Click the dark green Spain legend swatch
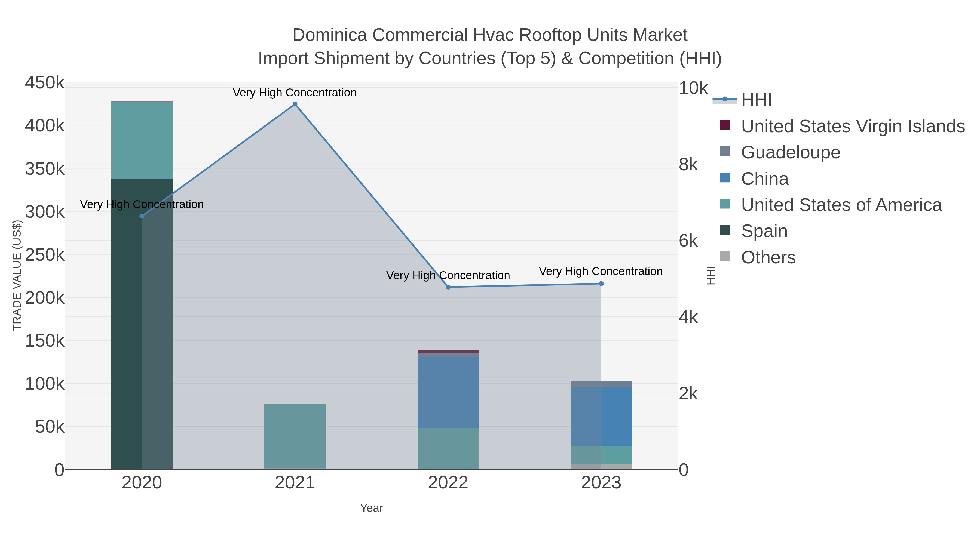The width and height of the screenshot is (980, 551). 725,230
